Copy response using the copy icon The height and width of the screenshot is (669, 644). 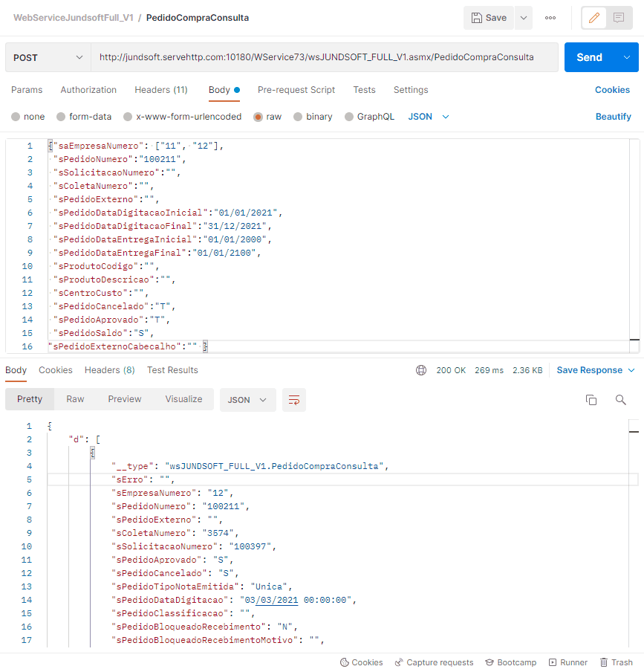pyautogui.click(x=591, y=400)
